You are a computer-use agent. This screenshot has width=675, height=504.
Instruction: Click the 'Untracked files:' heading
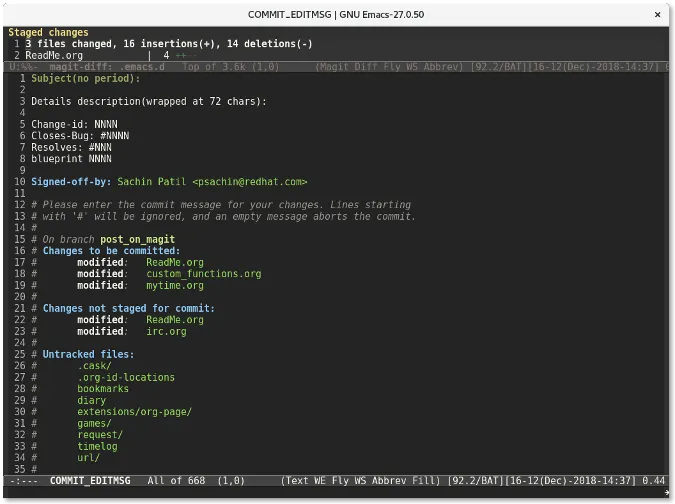pos(88,355)
